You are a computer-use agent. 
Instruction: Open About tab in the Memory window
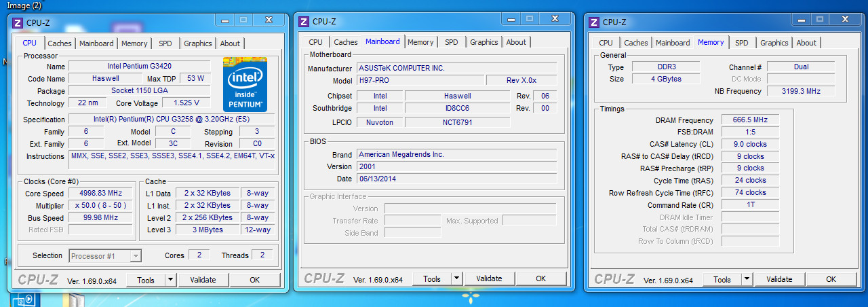pyautogui.click(x=806, y=43)
